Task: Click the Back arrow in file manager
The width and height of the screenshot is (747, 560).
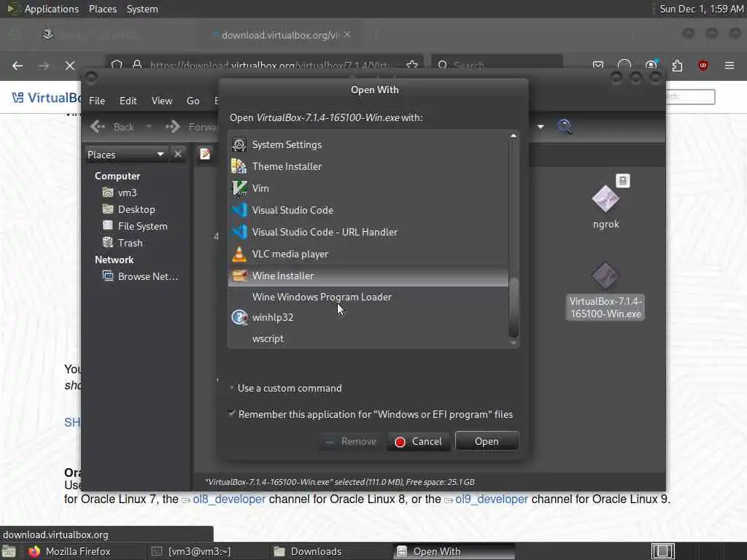Action: click(x=98, y=127)
